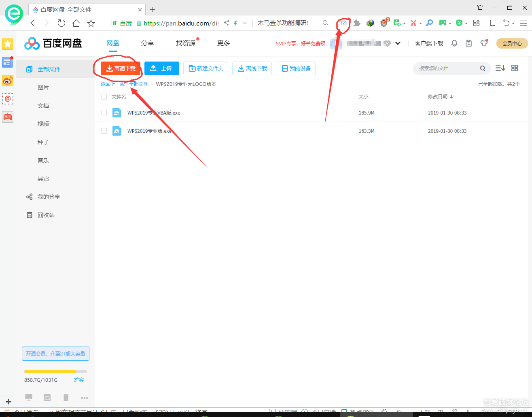Click the green shield yen icon
Viewport: 532px width, 417px height.
[x=459, y=23]
